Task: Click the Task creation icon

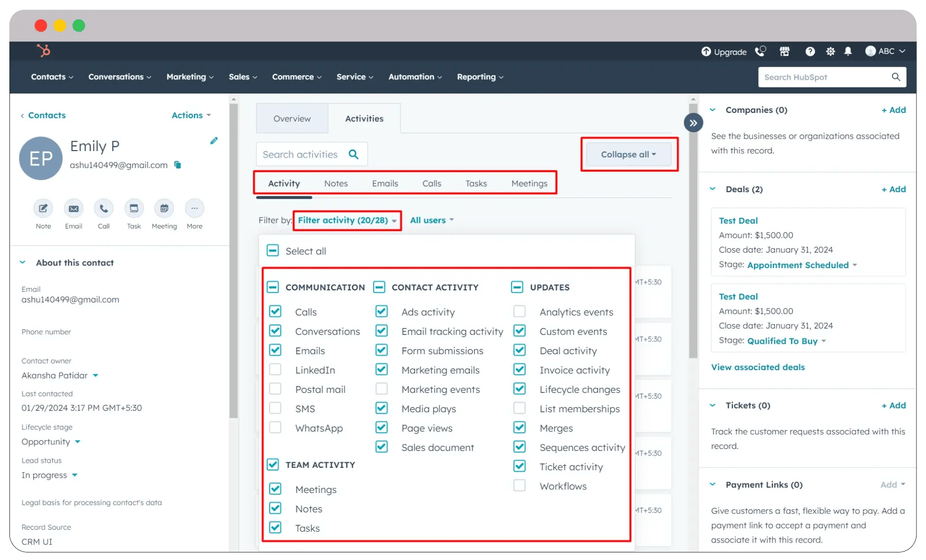Action: (134, 208)
